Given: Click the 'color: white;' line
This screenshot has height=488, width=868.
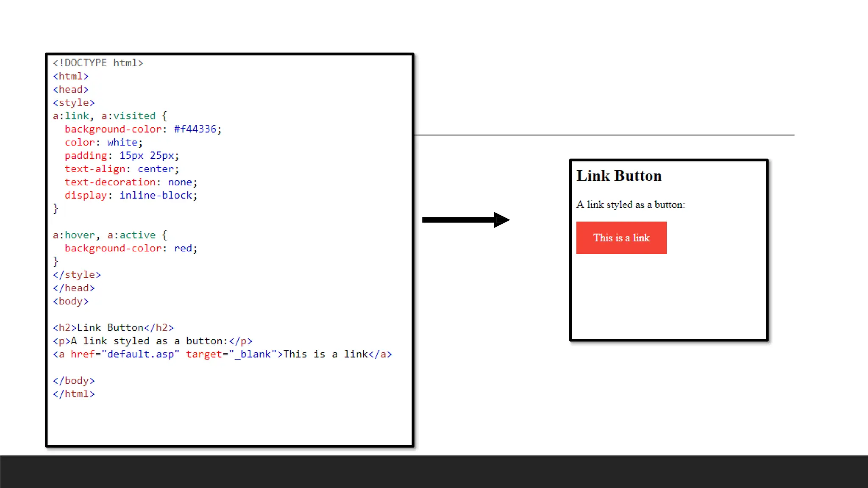Looking at the screenshot, I should [103, 142].
